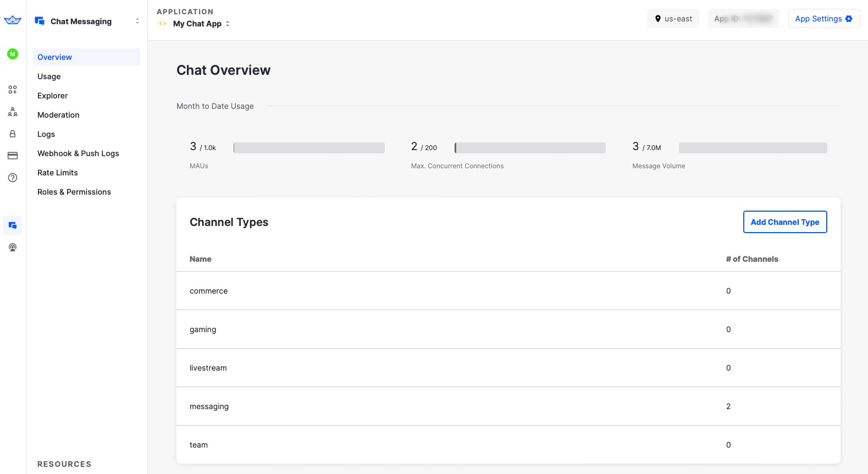
Task: Open the messaging channel type row
Action: point(508,406)
